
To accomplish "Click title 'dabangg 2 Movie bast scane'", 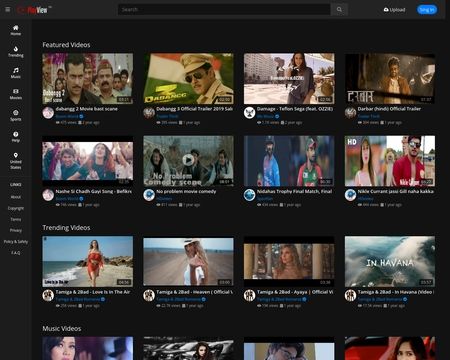I will (x=86, y=109).
